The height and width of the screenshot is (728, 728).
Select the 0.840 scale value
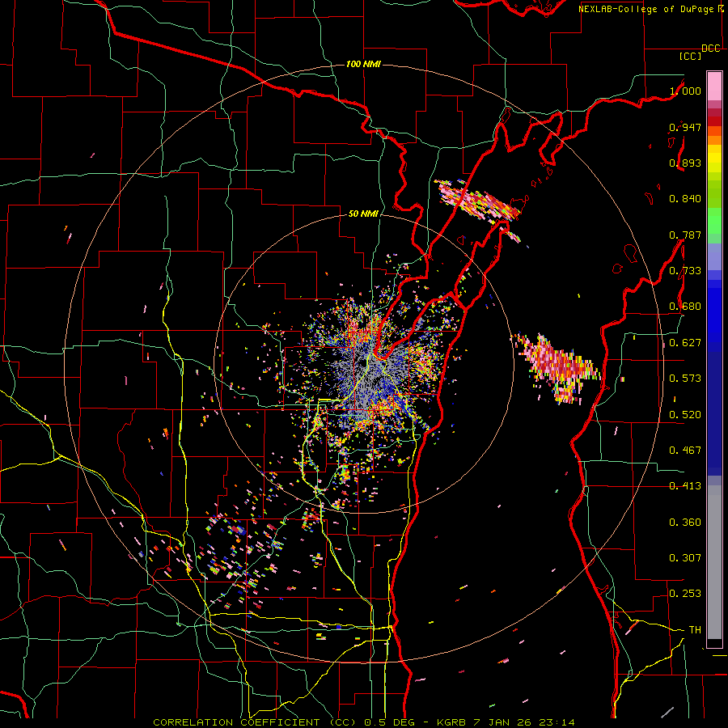[x=685, y=199]
